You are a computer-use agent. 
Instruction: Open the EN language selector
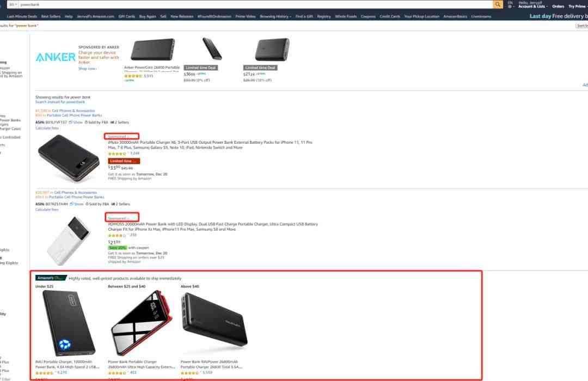tap(510, 4)
